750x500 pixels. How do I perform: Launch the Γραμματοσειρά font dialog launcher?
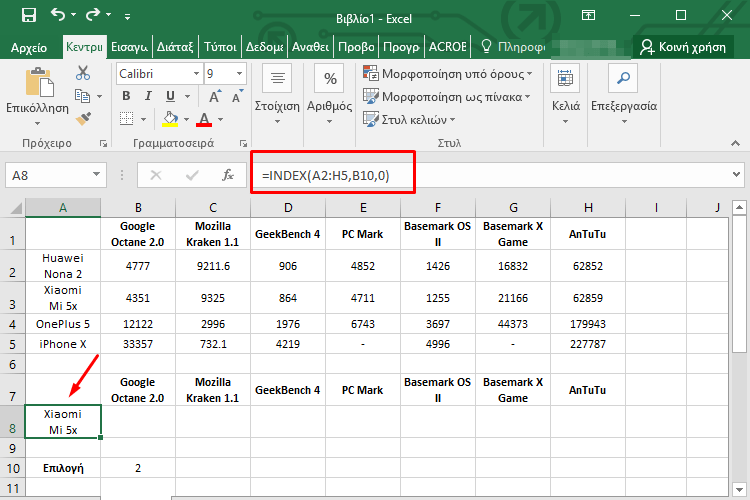[243, 143]
